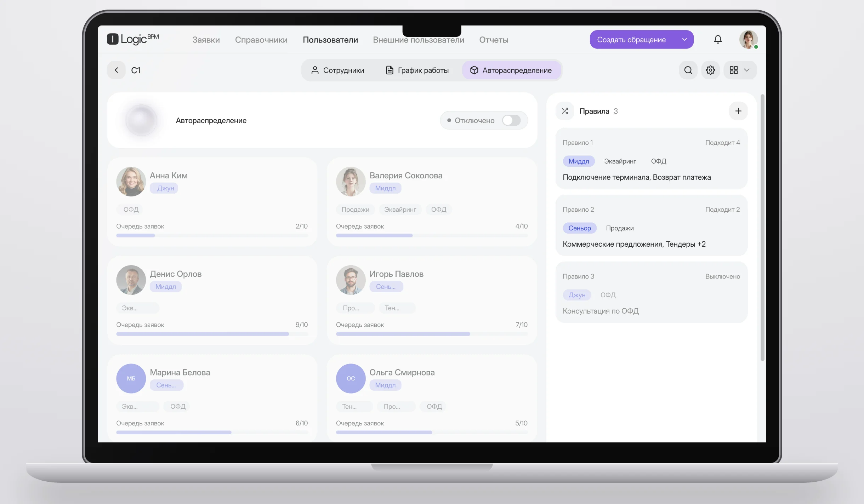Click the Выключено status on Правило 3
Screen dimensions: 864x504
(722, 276)
